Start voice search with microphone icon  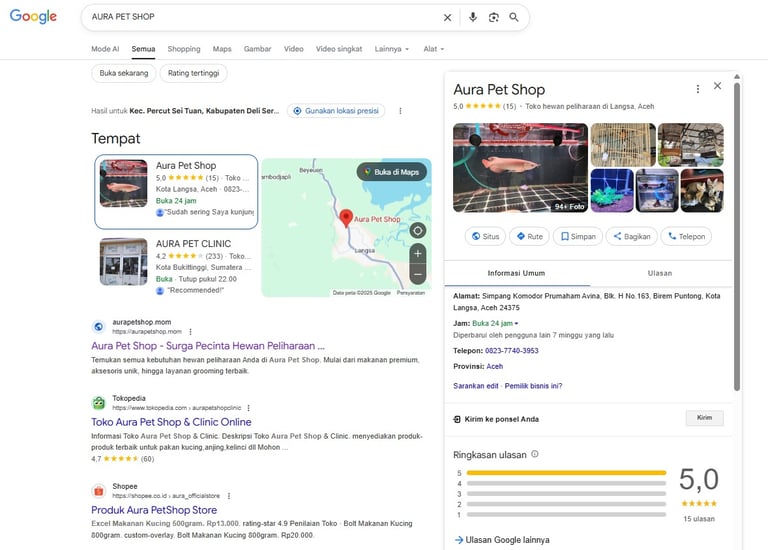[473, 17]
